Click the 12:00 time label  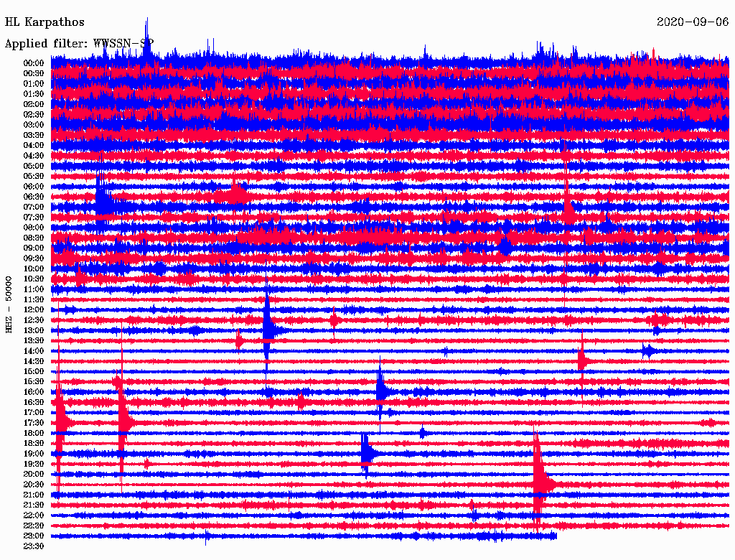pos(34,310)
